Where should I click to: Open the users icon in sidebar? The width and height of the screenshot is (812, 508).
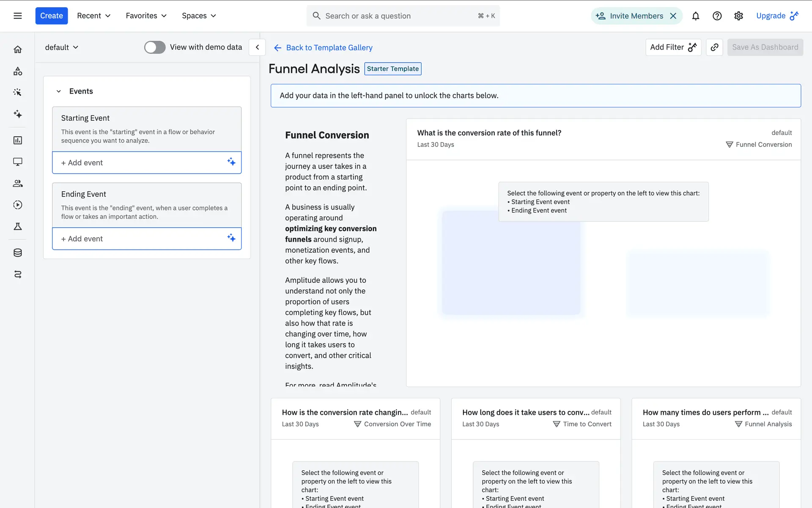(x=18, y=183)
